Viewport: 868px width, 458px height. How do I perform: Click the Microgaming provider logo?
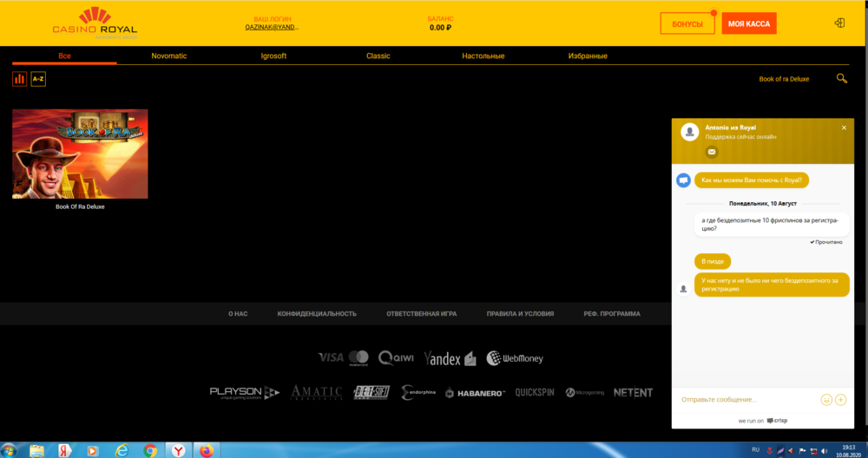pyautogui.click(x=584, y=392)
